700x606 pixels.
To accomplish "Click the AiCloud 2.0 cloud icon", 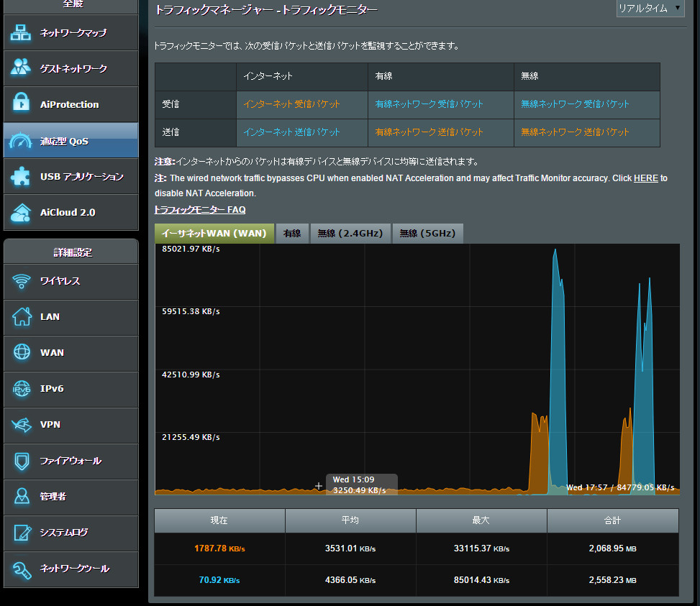I will pyautogui.click(x=21, y=212).
